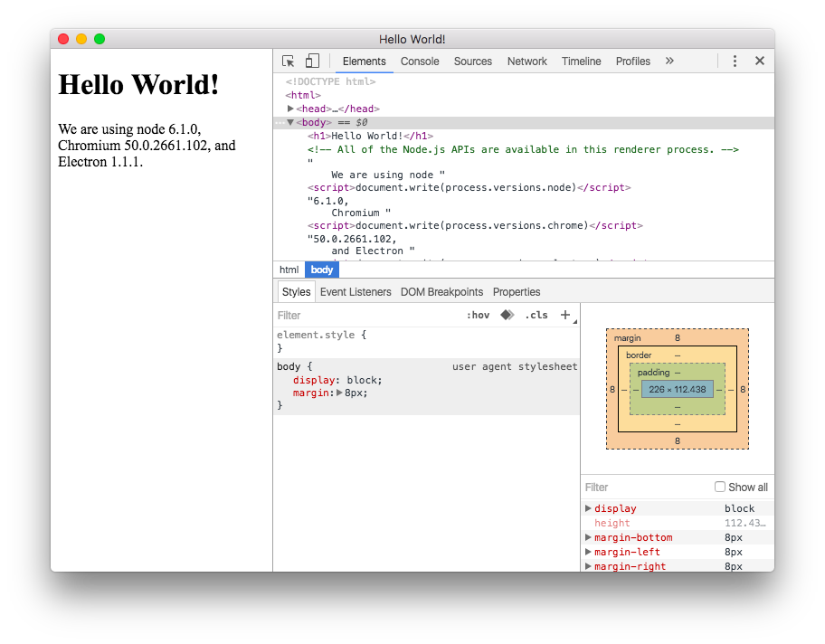The width and height of the screenshot is (825, 644).
Task: Expand the computed margin-left property
Action: [x=588, y=552]
